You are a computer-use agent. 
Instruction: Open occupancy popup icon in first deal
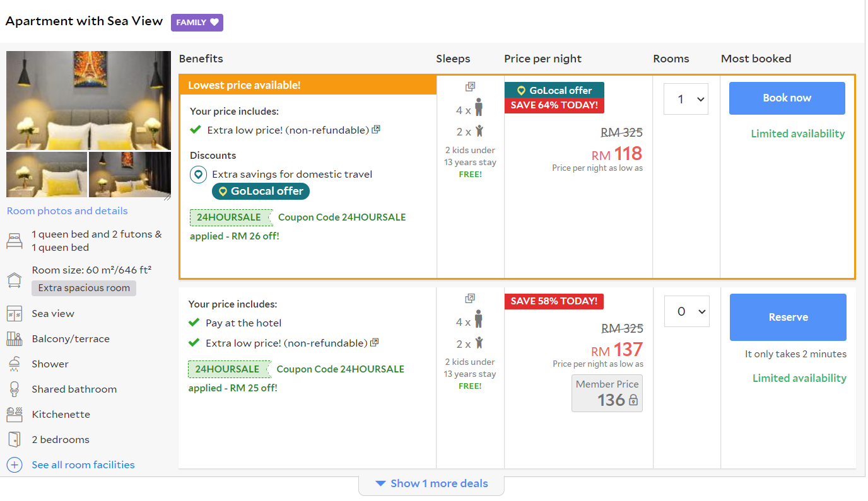470,87
